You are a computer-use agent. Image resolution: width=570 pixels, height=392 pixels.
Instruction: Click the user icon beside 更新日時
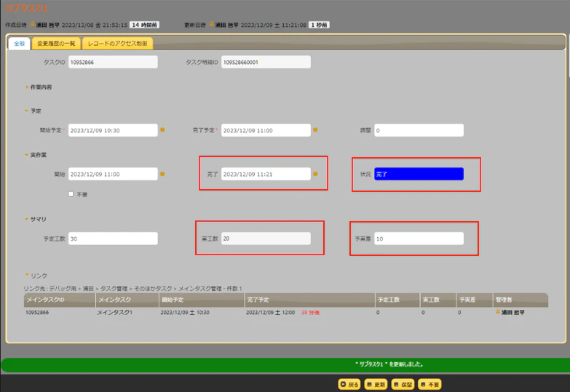point(212,24)
